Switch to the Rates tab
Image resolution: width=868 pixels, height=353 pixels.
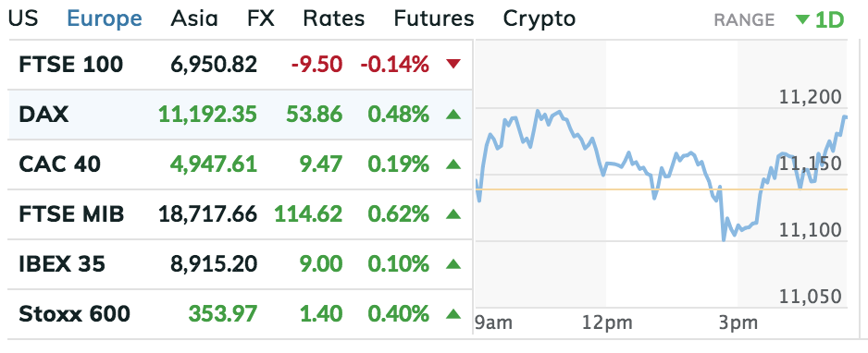click(x=334, y=18)
